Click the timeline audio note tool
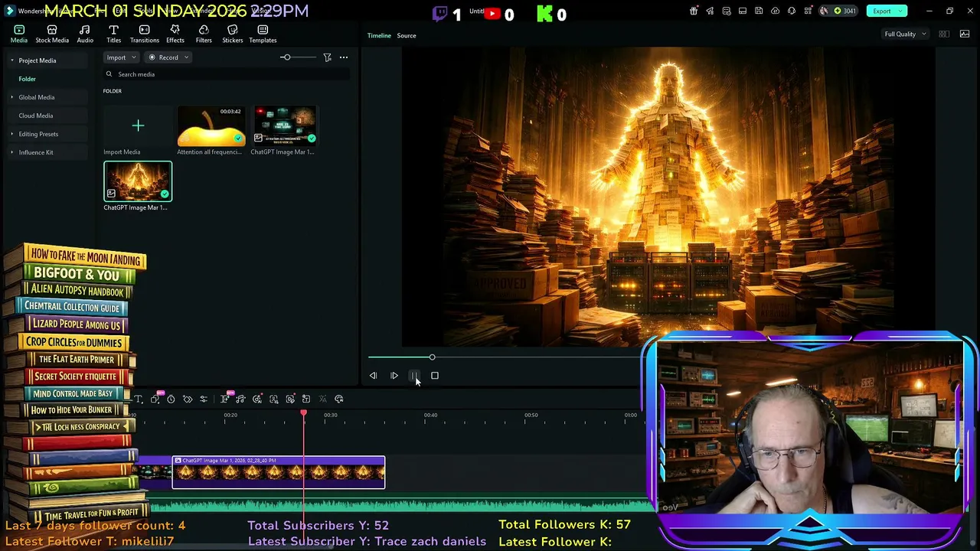This screenshot has height=551, width=980. [240, 399]
